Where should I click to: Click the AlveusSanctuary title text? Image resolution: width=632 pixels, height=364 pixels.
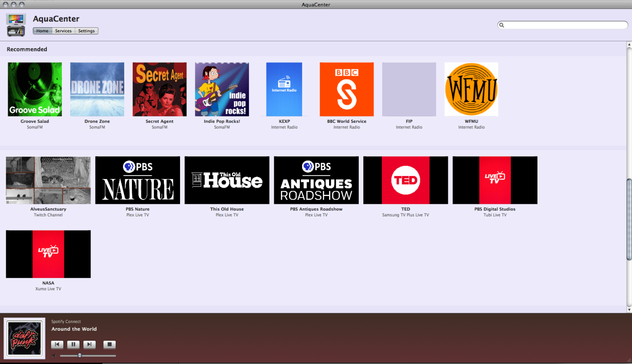(x=48, y=209)
